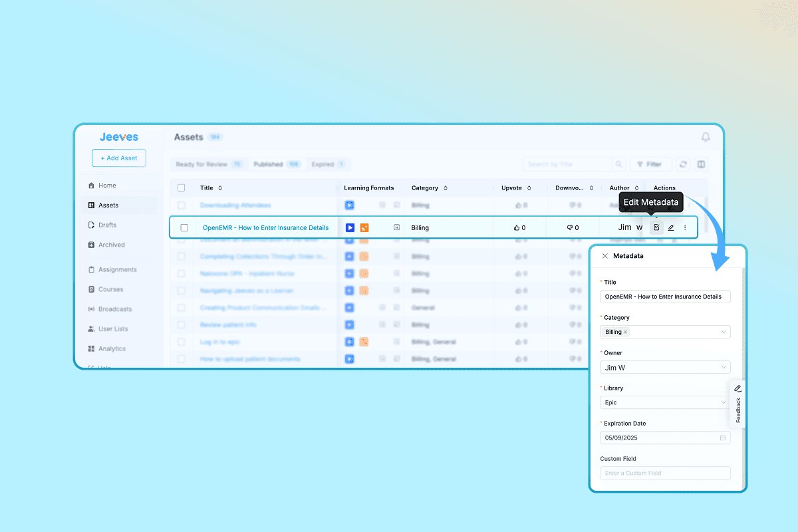Click the Expiration Date field 05/09/2025
798x532 pixels.
[665, 438]
